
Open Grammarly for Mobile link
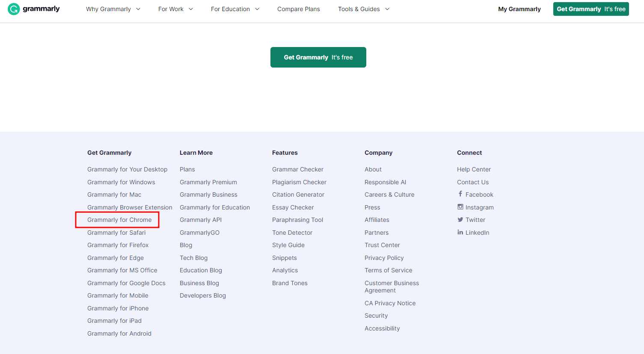coord(118,295)
